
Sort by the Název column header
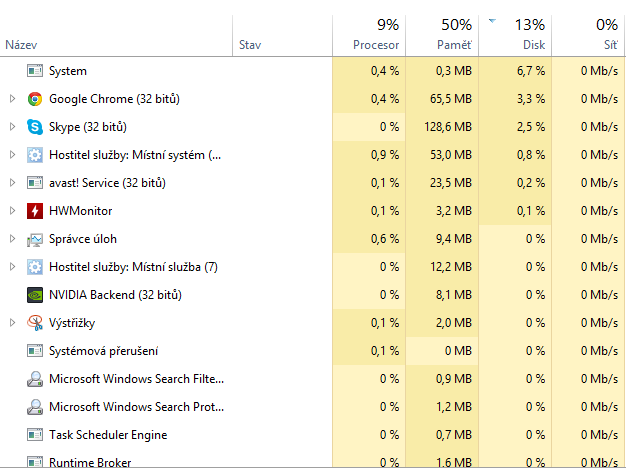[x=22, y=45]
